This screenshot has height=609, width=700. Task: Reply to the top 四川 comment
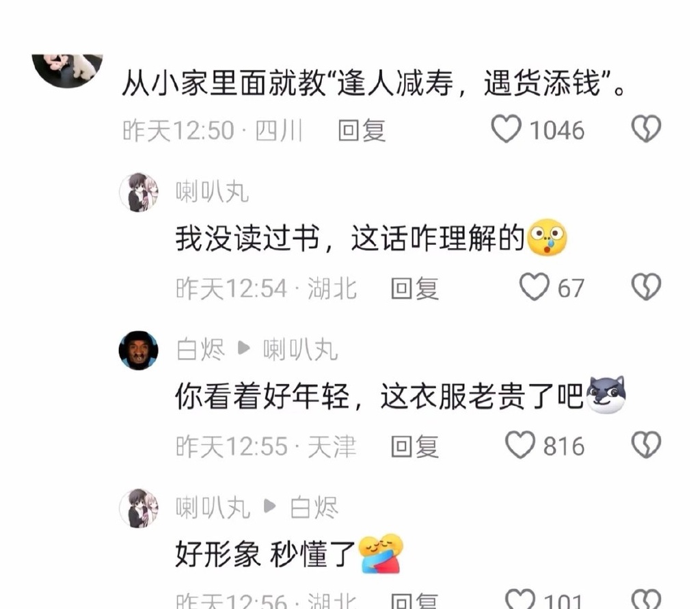click(x=362, y=131)
